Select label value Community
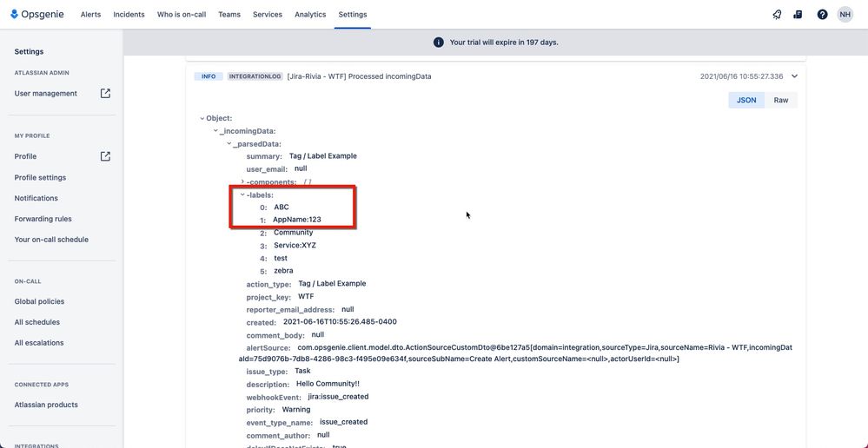This screenshot has height=448, width=868. (294, 233)
